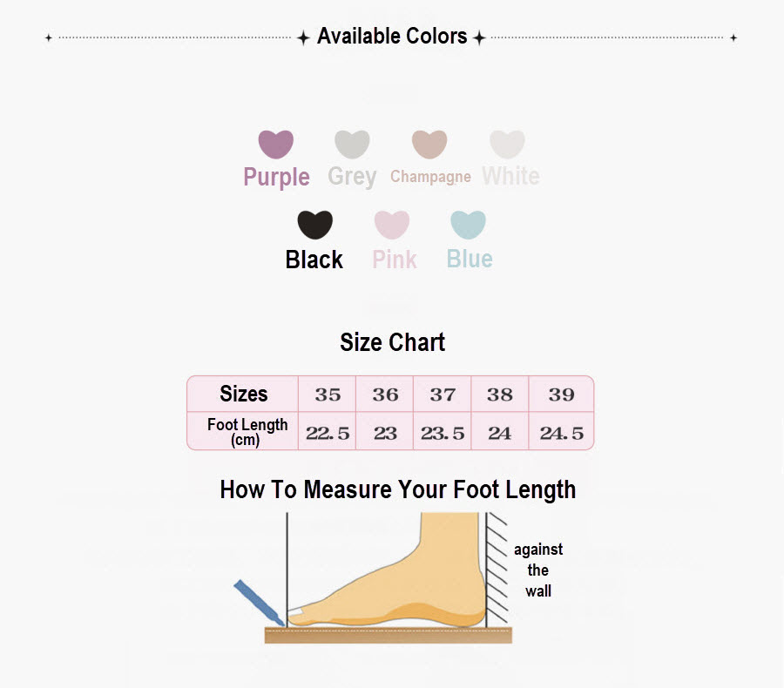
Task: Select size 37 column header
Action: coord(443,394)
